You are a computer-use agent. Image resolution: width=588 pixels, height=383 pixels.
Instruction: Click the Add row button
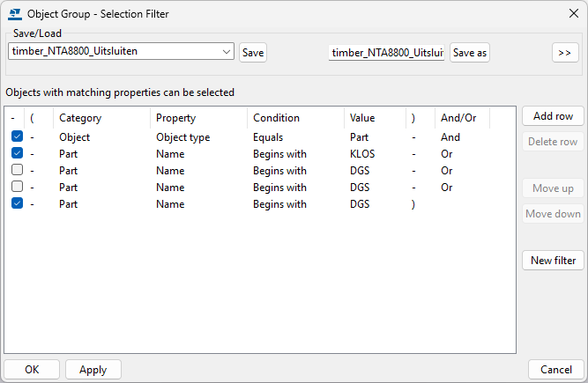coord(553,116)
